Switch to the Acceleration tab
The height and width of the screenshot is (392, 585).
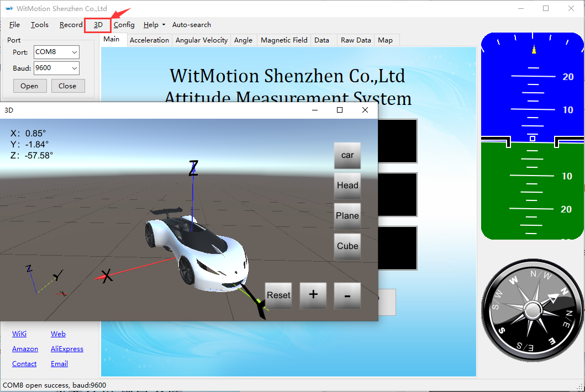[149, 40]
